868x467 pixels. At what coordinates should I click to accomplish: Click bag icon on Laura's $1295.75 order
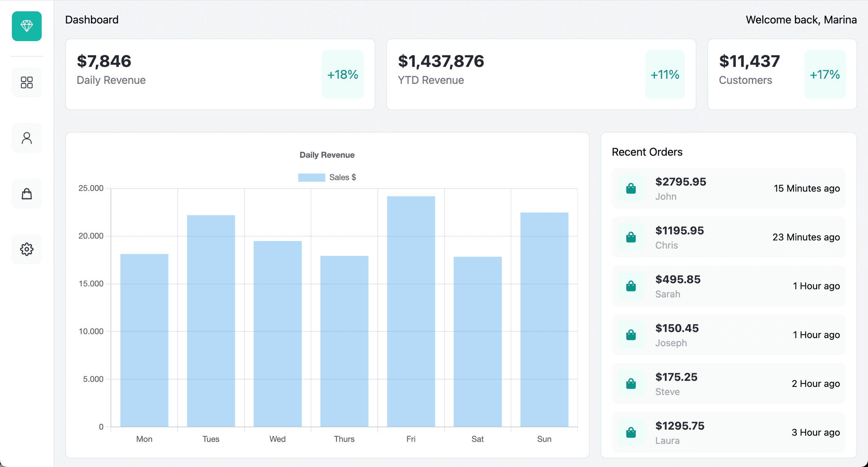pyautogui.click(x=631, y=432)
